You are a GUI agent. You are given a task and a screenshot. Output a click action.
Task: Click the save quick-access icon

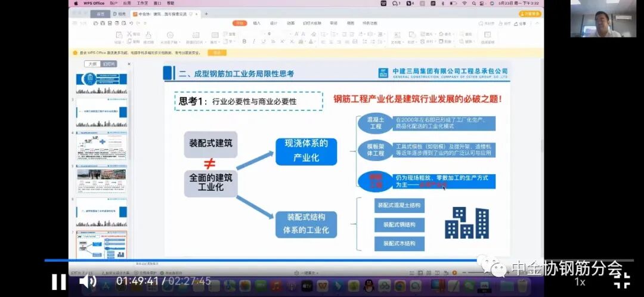103,23
